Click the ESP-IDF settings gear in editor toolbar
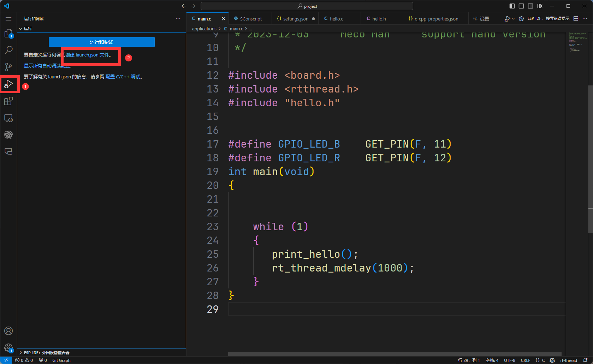593x364 pixels. click(521, 19)
